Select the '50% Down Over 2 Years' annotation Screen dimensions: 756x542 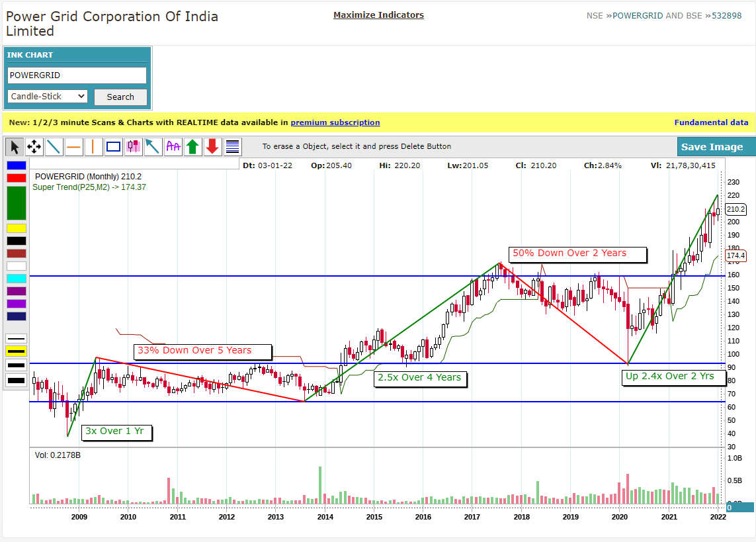pyautogui.click(x=577, y=254)
